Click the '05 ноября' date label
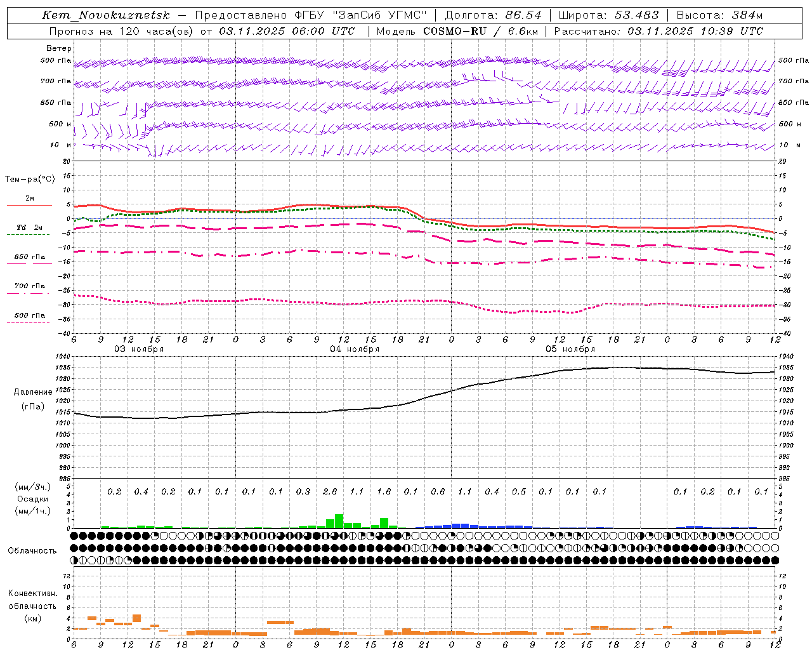Viewport: 812px width, 650px height. pyautogui.click(x=570, y=349)
